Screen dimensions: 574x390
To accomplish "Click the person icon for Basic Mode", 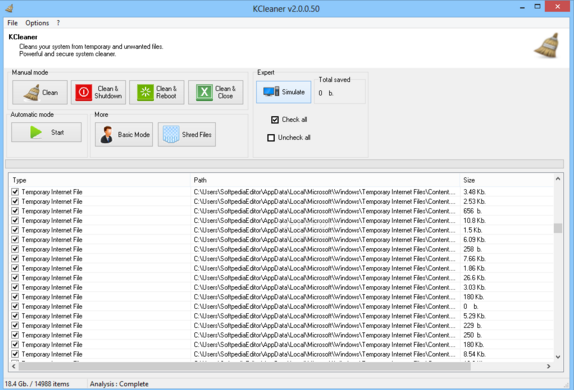I will tap(107, 134).
